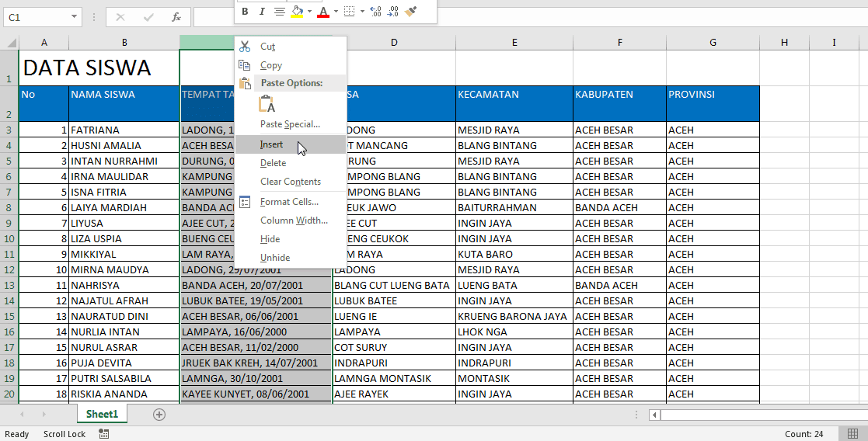Screen dimensions: 868x441
Task: Select row 12 header
Action: click(9, 270)
